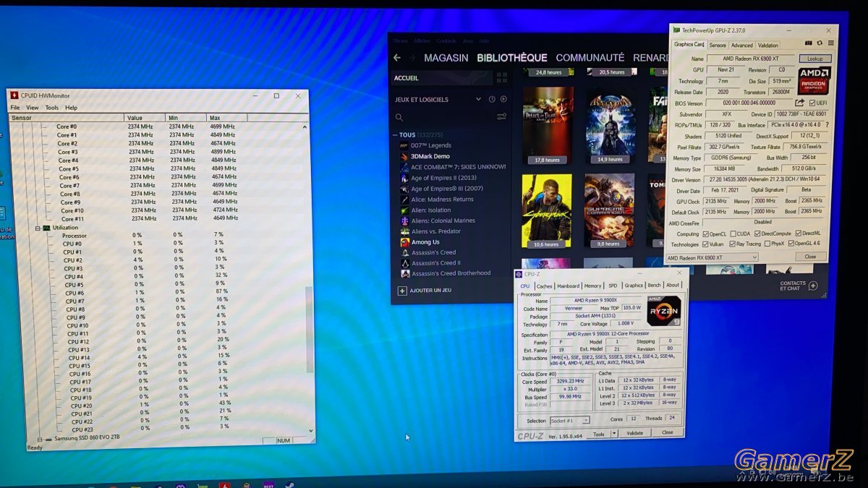Click the Steam library grid view icon
This screenshot has height=488, width=868.
coord(502,77)
